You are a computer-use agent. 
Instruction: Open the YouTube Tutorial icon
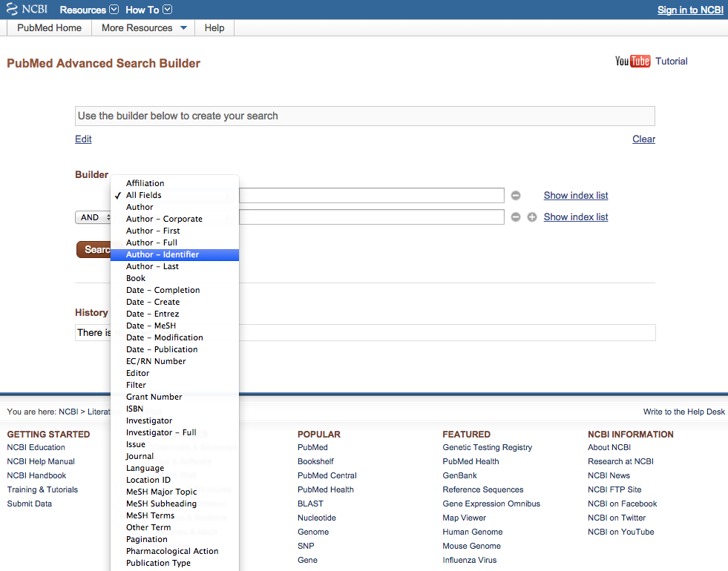[x=632, y=62]
